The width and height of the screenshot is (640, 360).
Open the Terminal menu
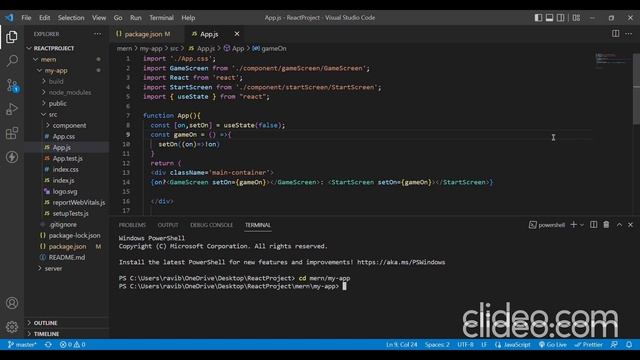point(161,18)
